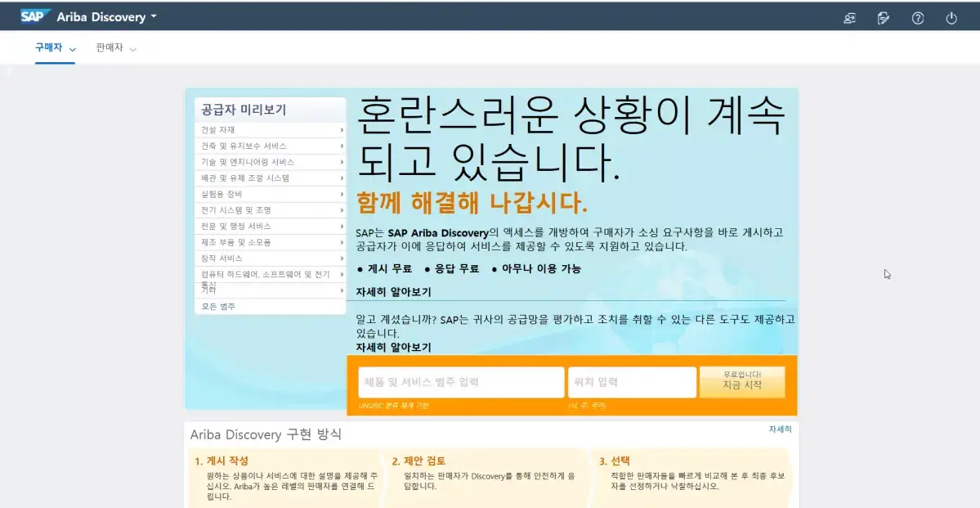Expand the 창작 서비스 category arrow
Screen dimensions: 980x508
coord(342,258)
